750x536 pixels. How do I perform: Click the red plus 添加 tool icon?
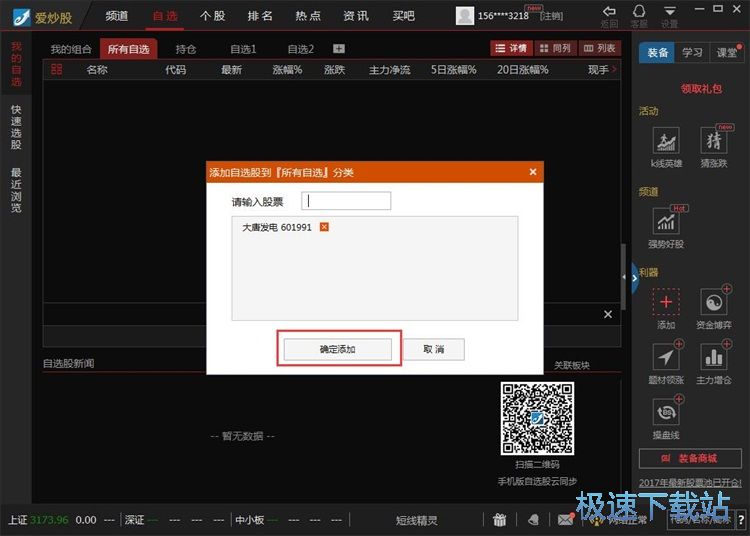pos(666,302)
